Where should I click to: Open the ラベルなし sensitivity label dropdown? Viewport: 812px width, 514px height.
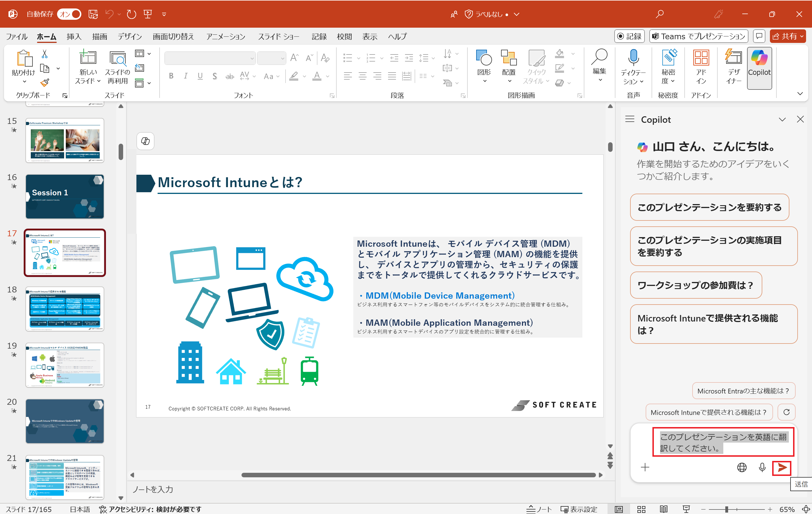coord(492,14)
